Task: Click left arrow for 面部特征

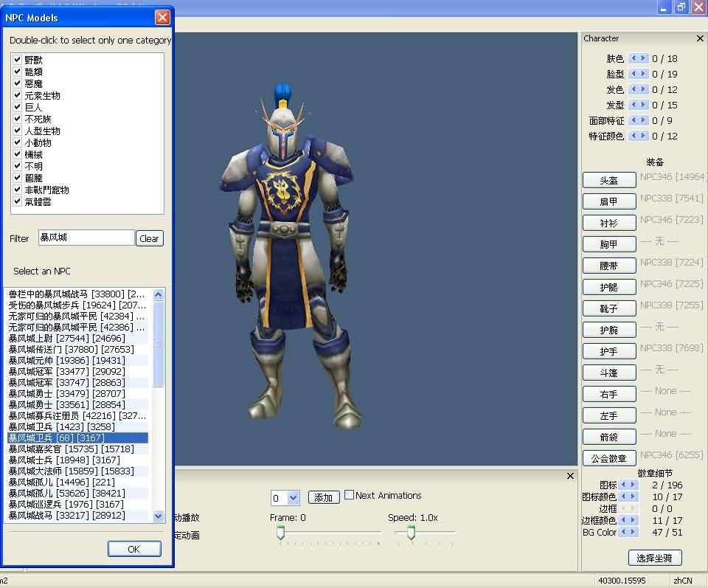Action: (x=634, y=120)
